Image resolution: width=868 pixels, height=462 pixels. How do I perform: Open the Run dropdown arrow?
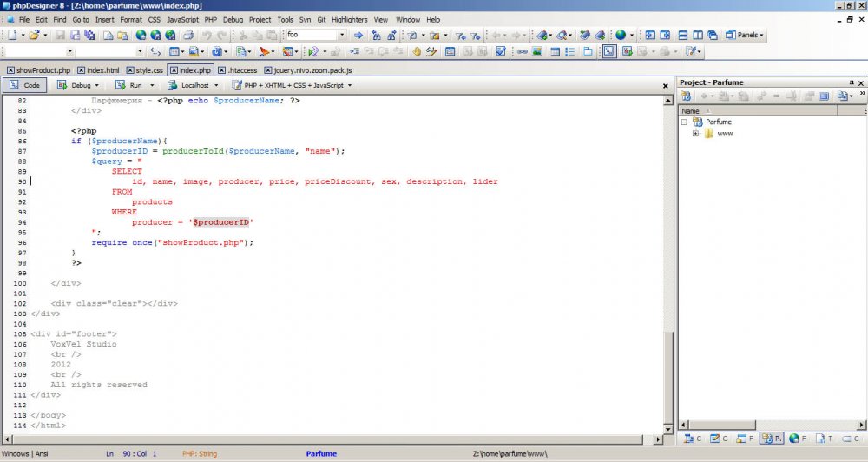(152, 85)
